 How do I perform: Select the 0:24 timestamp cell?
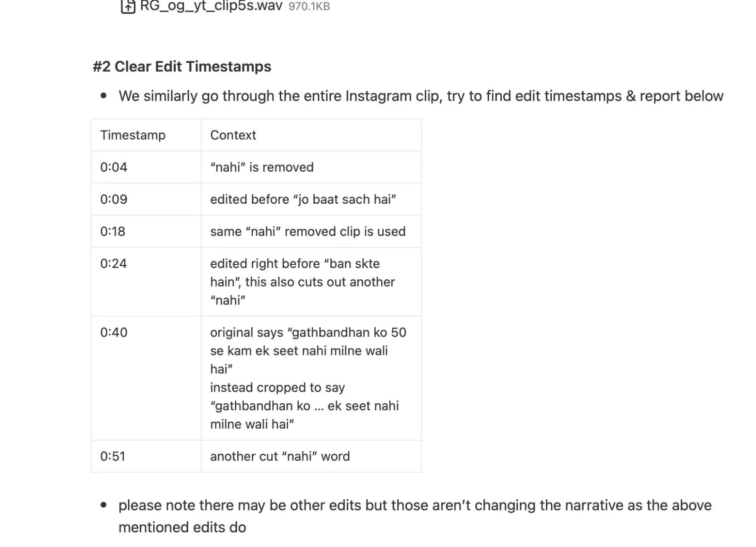click(x=146, y=282)
